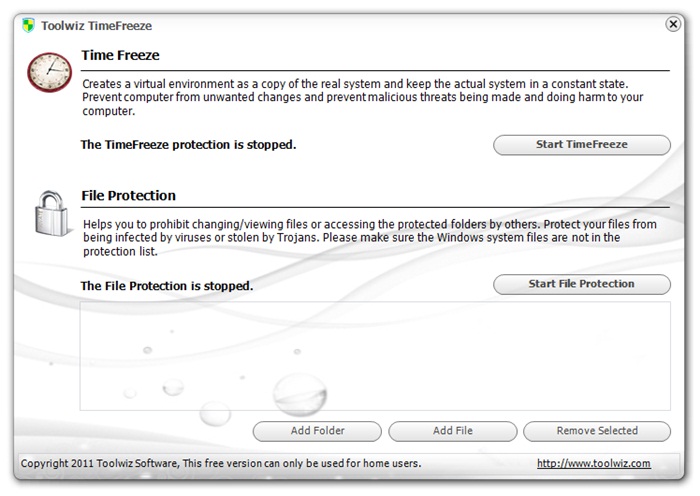This screenshot has width=700, height=496.
Task: Hit the Remove Selected button
Action: coord(596,431)
